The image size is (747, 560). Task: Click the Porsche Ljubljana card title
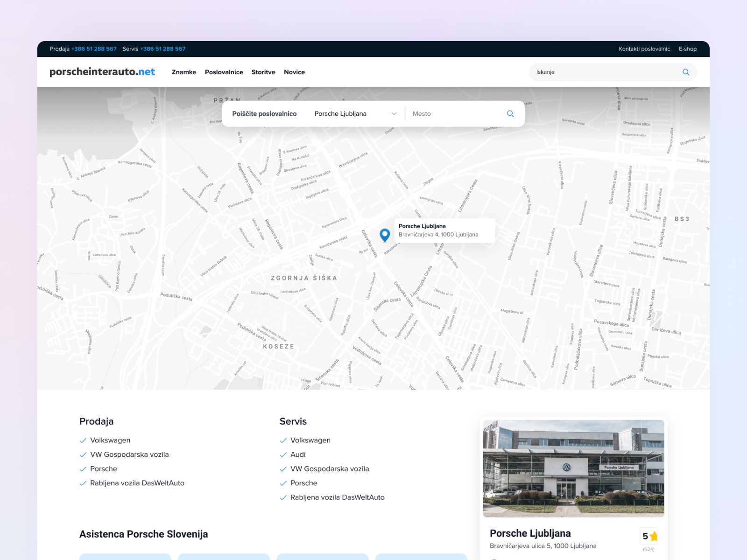530,533
